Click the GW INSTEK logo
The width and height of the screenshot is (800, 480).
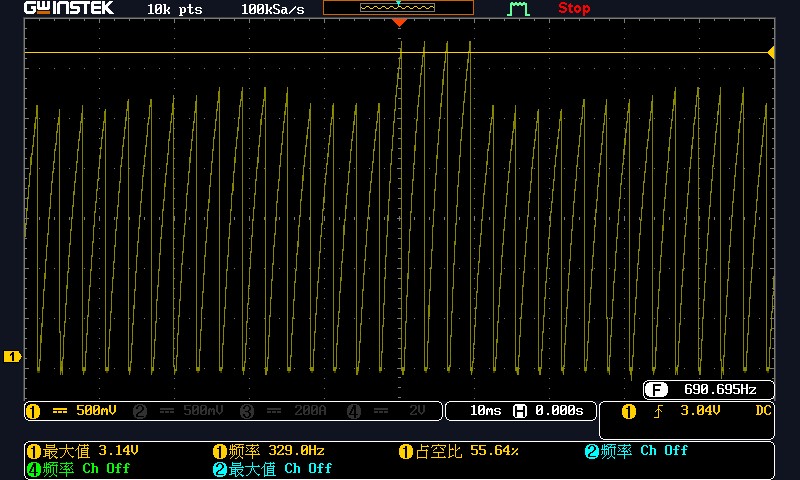tap(69, 8)
